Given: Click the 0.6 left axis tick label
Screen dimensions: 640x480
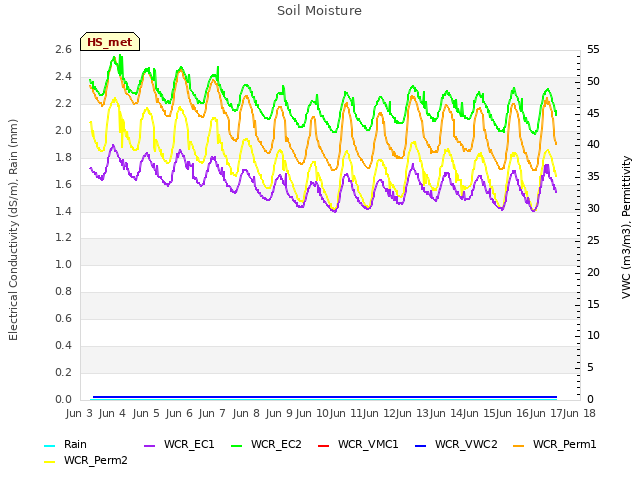Looking at the screenshot, I should coord(63,318).
